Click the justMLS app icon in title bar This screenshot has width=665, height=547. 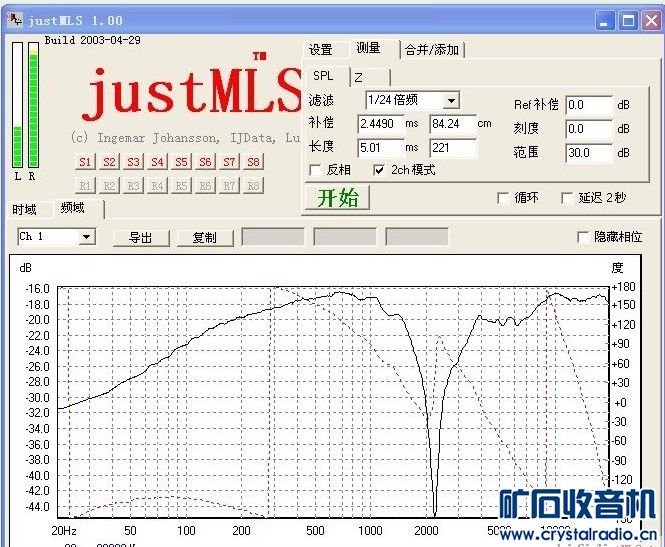pos(15,20)
